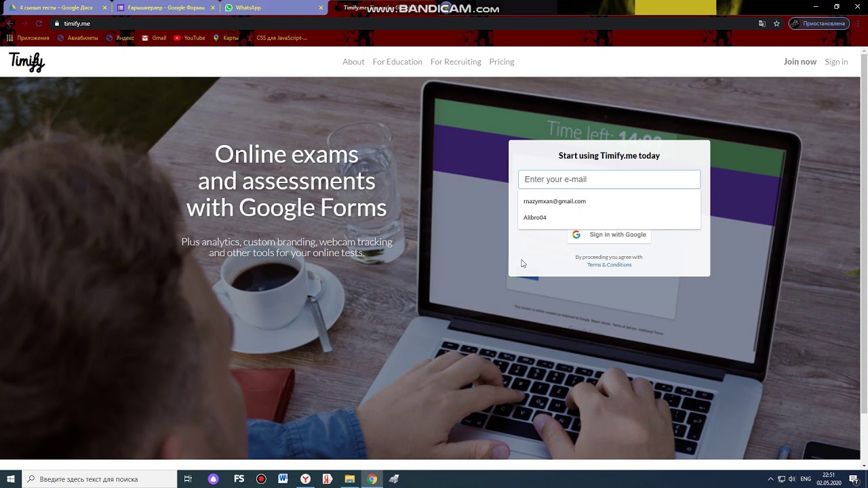Click the volume tray icon
Image resolution: width=868 pixels, height=488 pixels.
coord(792,479)
